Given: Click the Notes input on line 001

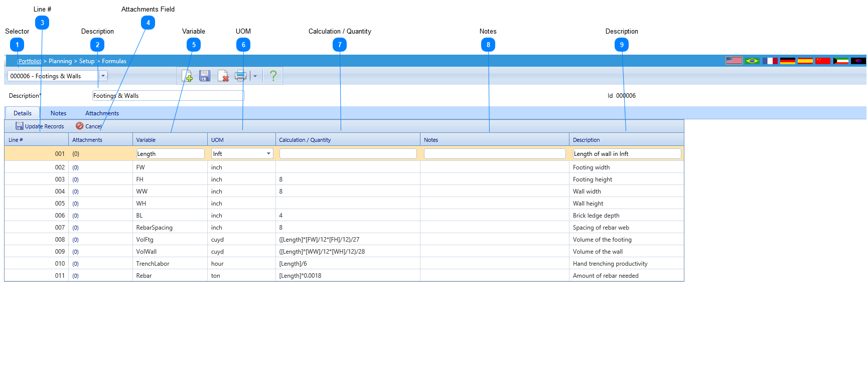Looking at the screenshot, I should pos(495,154).
